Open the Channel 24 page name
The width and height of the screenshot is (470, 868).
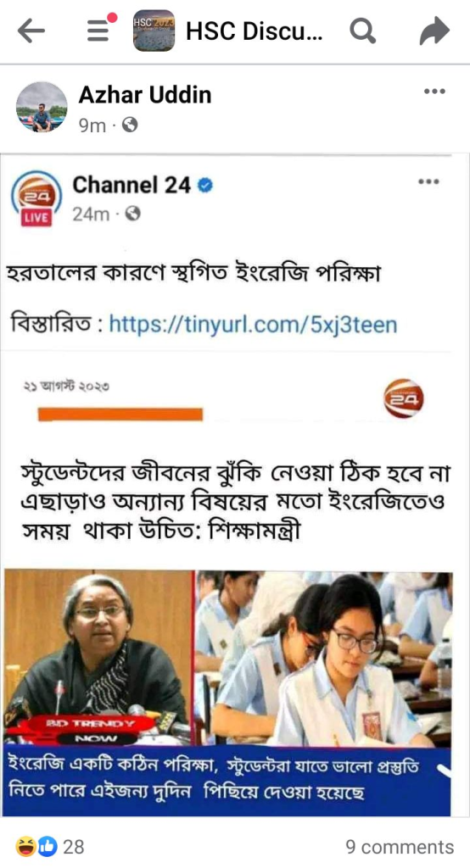tap(131, 184)
